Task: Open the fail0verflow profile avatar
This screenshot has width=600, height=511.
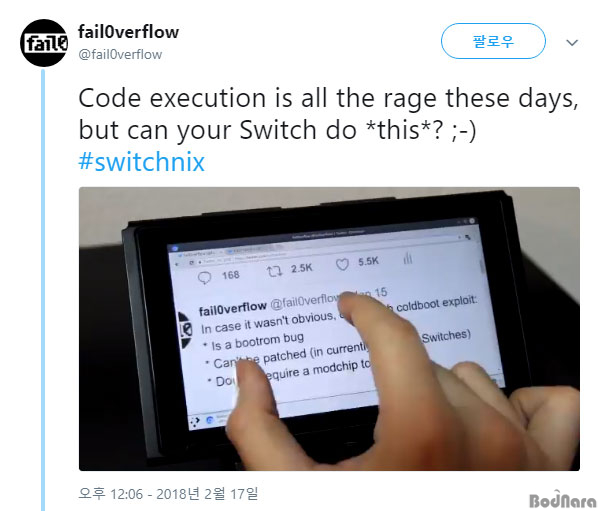Action: [x=44, y=43]
